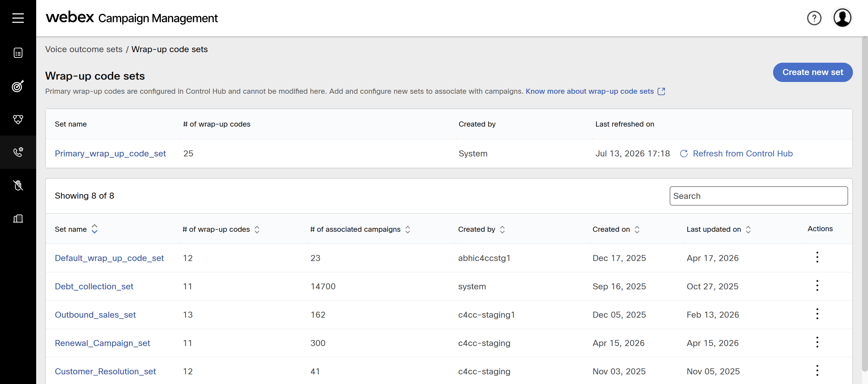
Task: Focus the Search input field
Action: 758,196
